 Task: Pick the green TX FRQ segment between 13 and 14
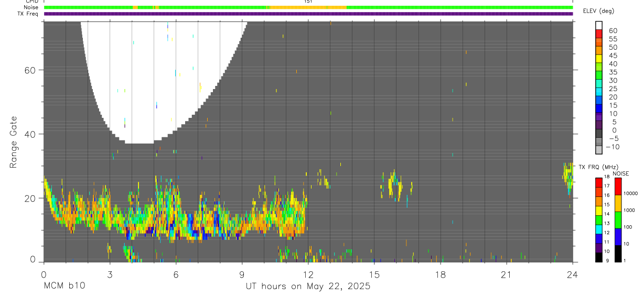(x=599, y=219)
